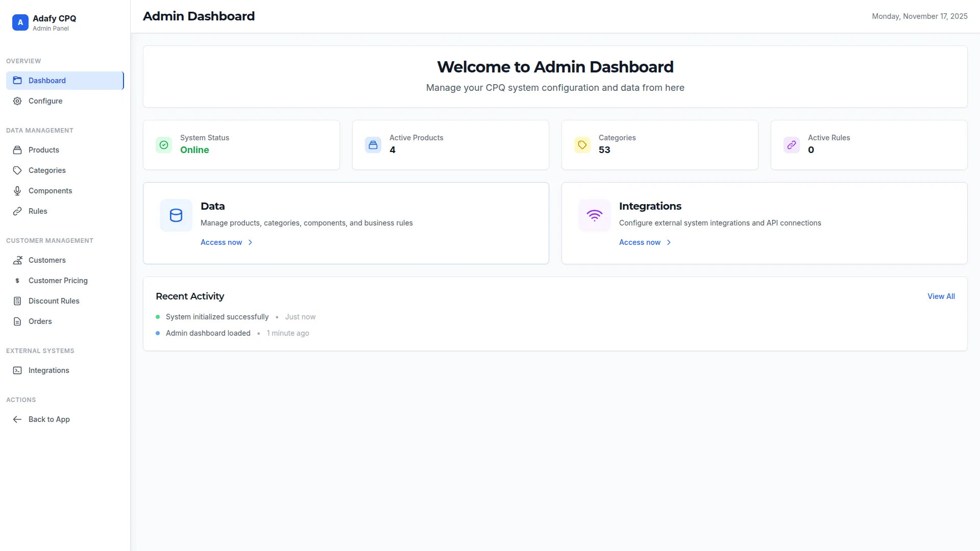Click the Adafy CPQ logo icon
The height and width of the screenshot is (551, 980).
click(20, 22)
